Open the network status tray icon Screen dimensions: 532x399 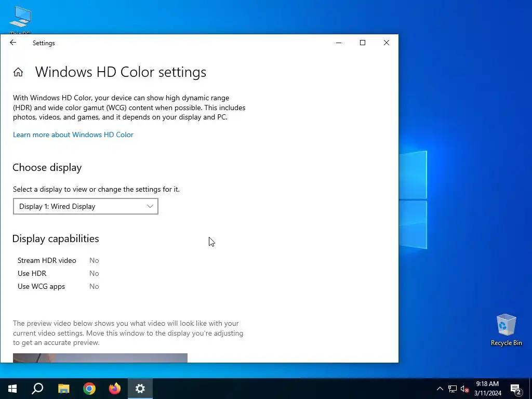point(453,389)
